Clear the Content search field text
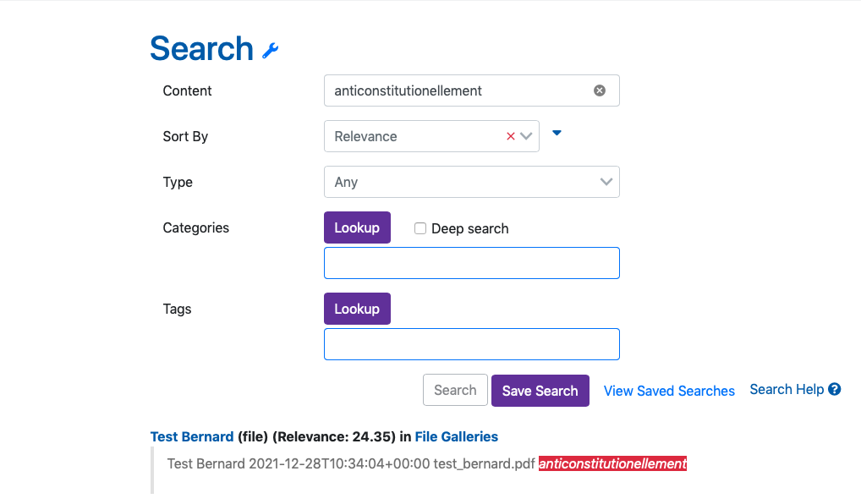861x504 pixels. [600, 90]
